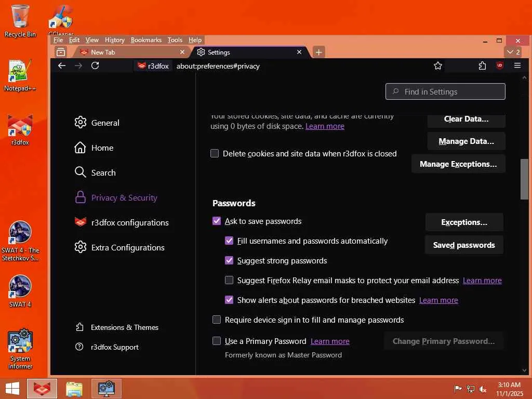The height and width of the screenshot is (399, 532).
Task: Focus the Find in Settings search field
Action: point(445,91)
